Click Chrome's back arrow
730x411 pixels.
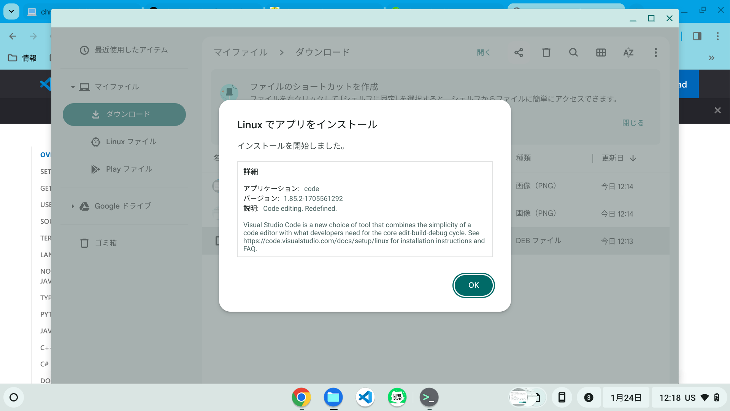(x=13, y=36)
